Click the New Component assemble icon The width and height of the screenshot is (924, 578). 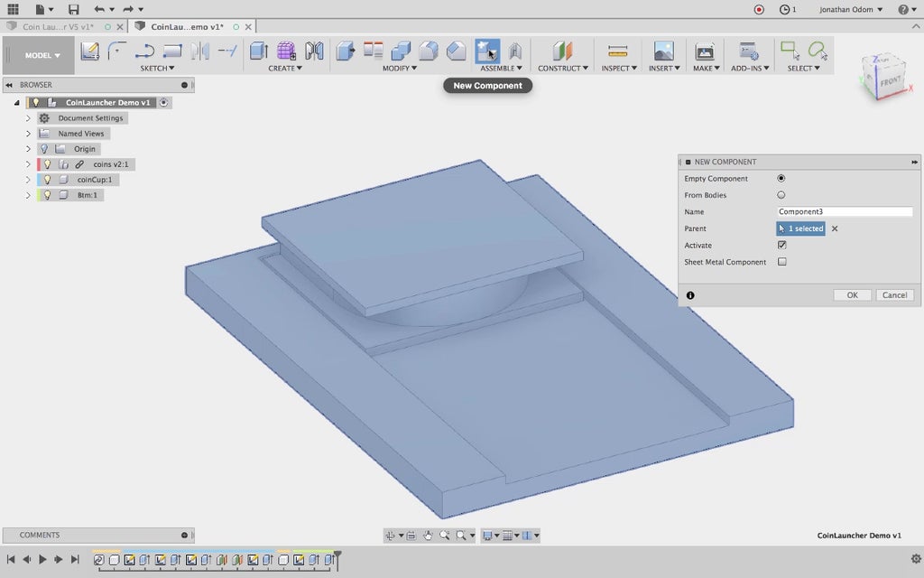click(x=486, y=51)
